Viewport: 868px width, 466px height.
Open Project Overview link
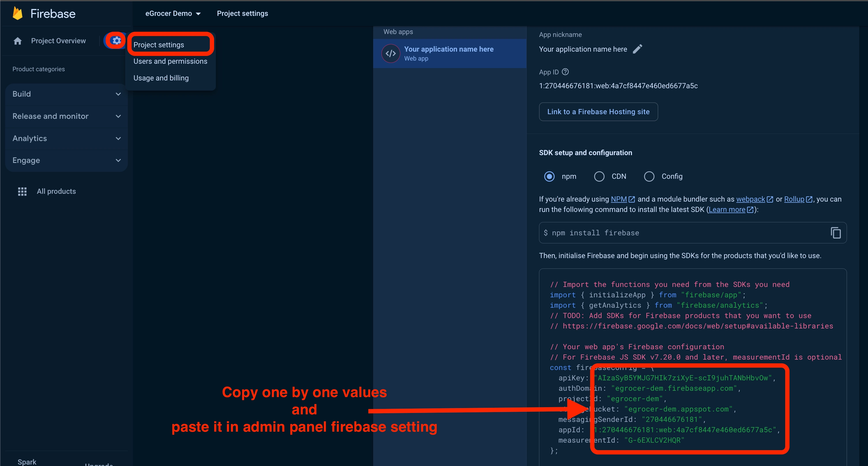(x=58, y=41)
